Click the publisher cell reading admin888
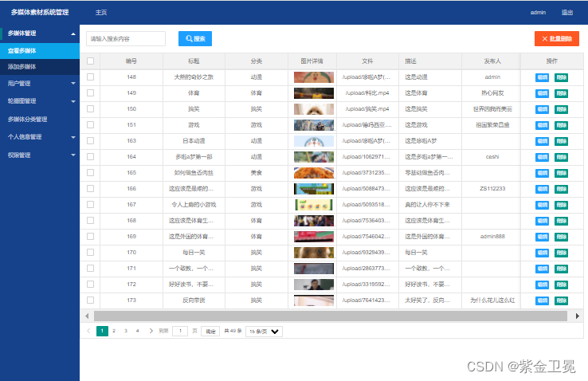Screen dimensions: 588x381 492,236
